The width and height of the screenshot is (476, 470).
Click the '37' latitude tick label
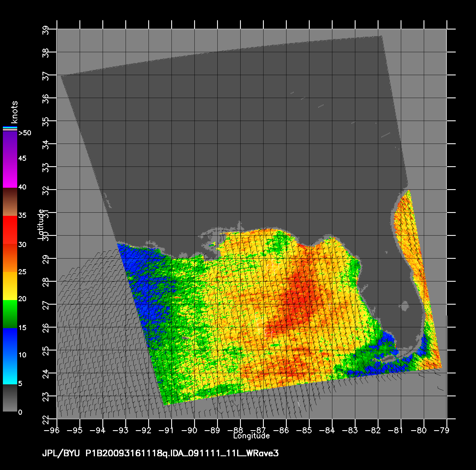pos(46,76)
